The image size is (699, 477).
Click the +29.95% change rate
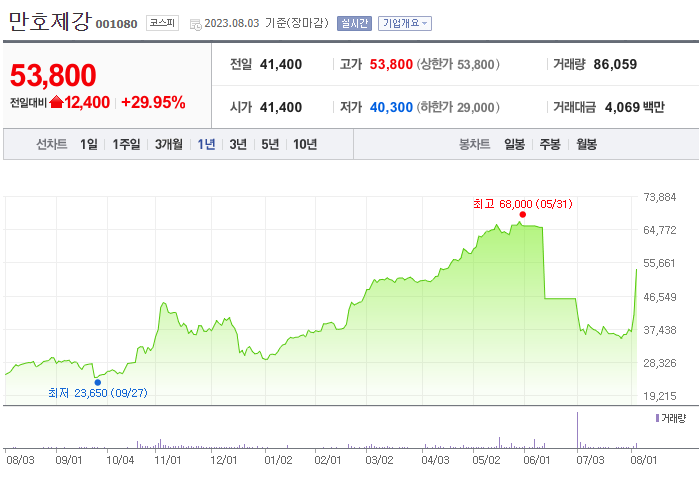coord(153,102)
